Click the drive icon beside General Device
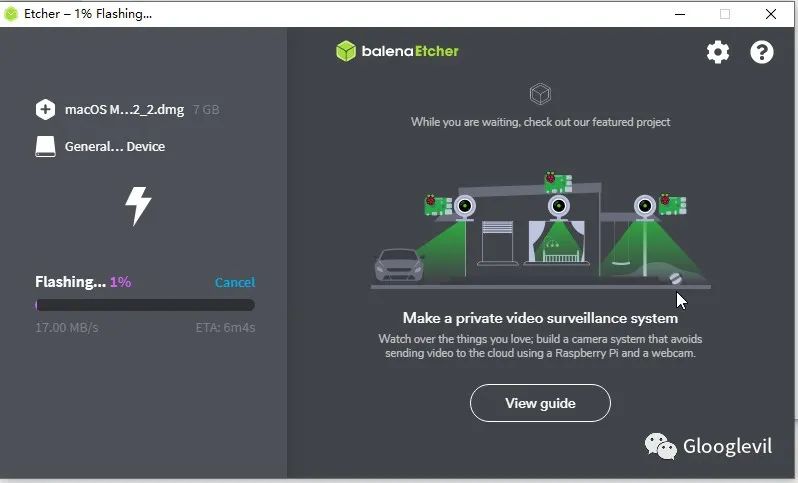 (45, 147)
